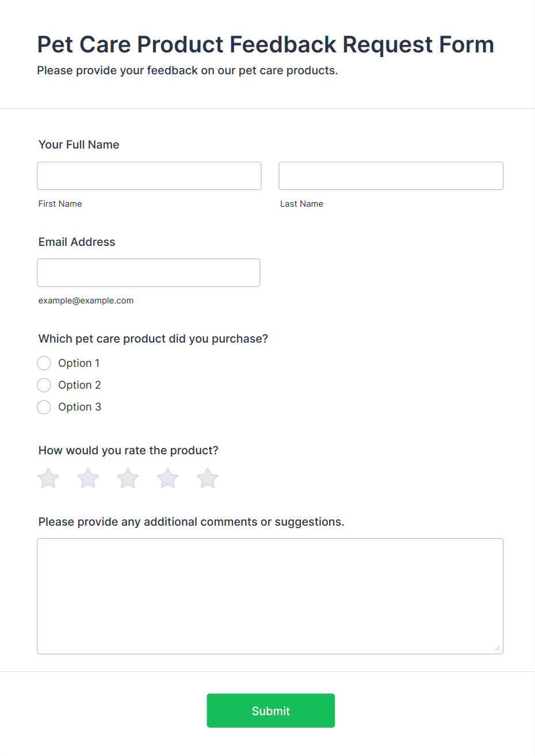Viewport: 535px width, 756px height.
Task: Choose Option 2 as purchased product
Action: tap(44, 385)
